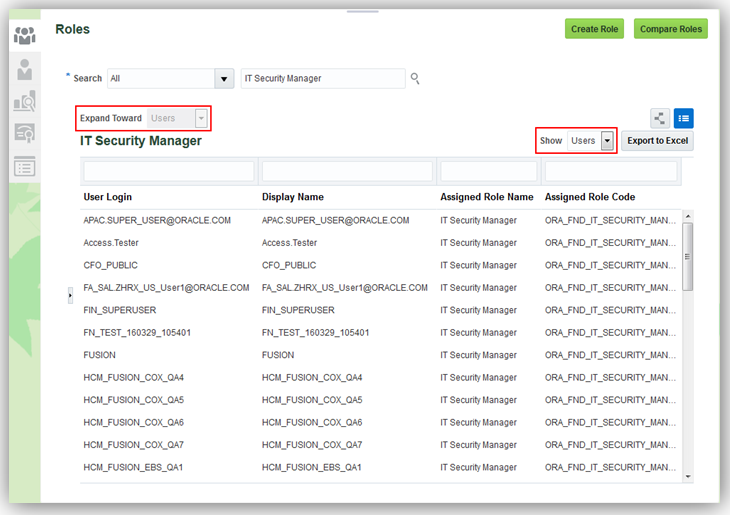The width and height of the screenshot is (730, 515).
Task: Click the search magnifier icon
Action: tap(415, 78)
